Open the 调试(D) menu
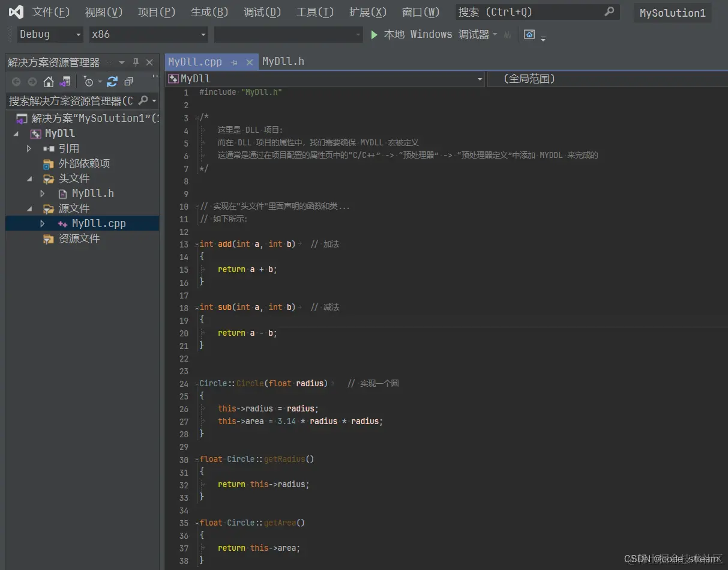This screenshot has width=728, height=570. [262, 12]
